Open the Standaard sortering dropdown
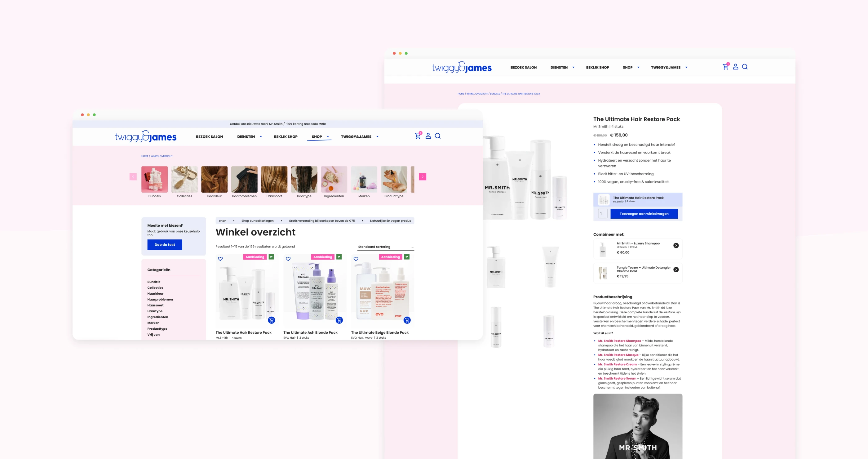The height and width of the screenshot is (459, 868). 385,247
